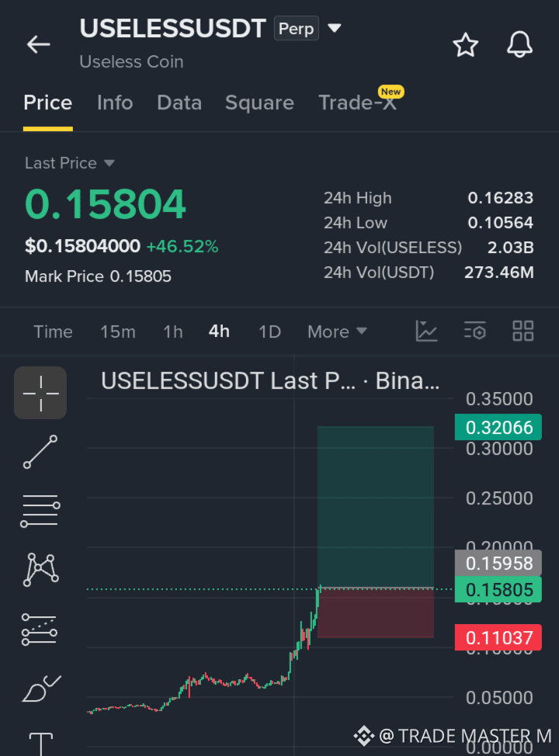Choose the horizontal lines Fib tool
Viewport: 559px width, 756px height.
pyautogui.click(x=40, y=511)
